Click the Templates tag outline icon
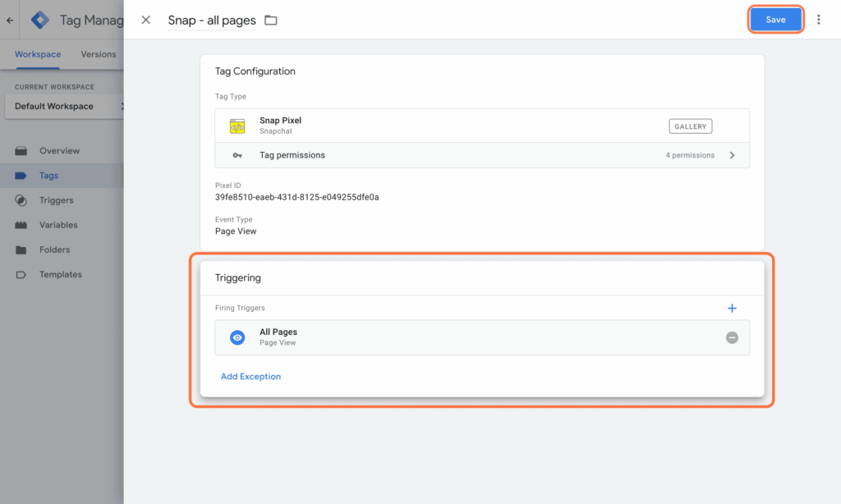 (21, 274)
